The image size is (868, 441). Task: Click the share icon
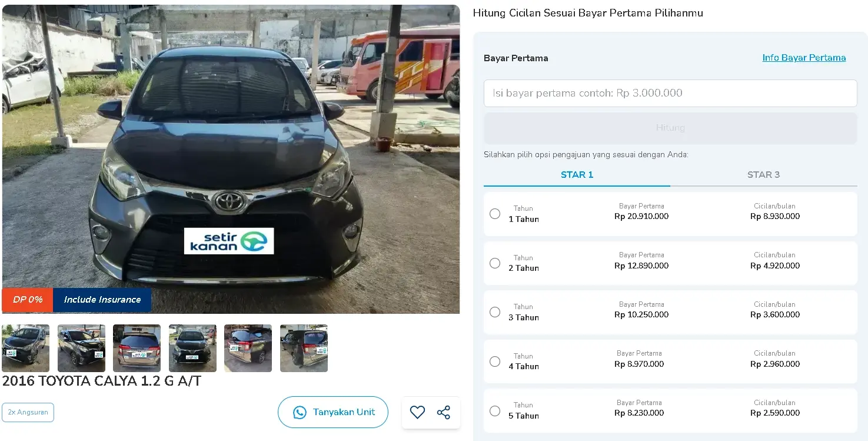[x=444, y=412]
